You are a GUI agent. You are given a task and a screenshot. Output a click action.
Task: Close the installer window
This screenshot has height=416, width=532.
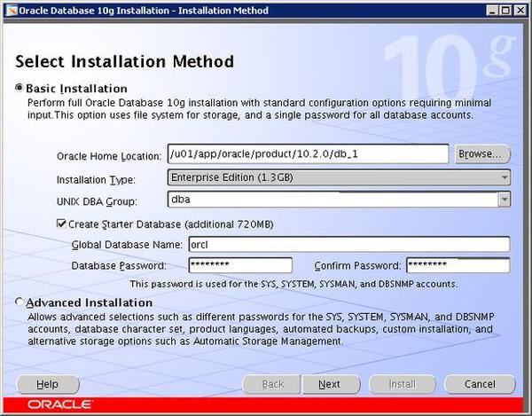click(520, 11)
